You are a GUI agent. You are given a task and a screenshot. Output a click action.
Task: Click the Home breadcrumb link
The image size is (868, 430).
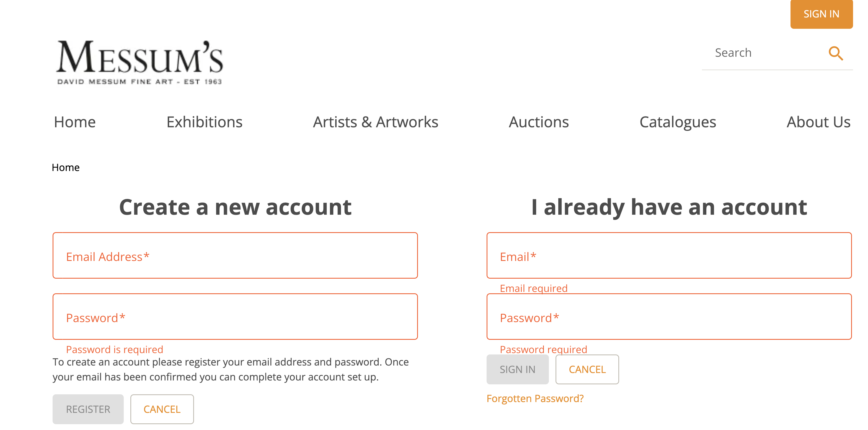point(66,167)
